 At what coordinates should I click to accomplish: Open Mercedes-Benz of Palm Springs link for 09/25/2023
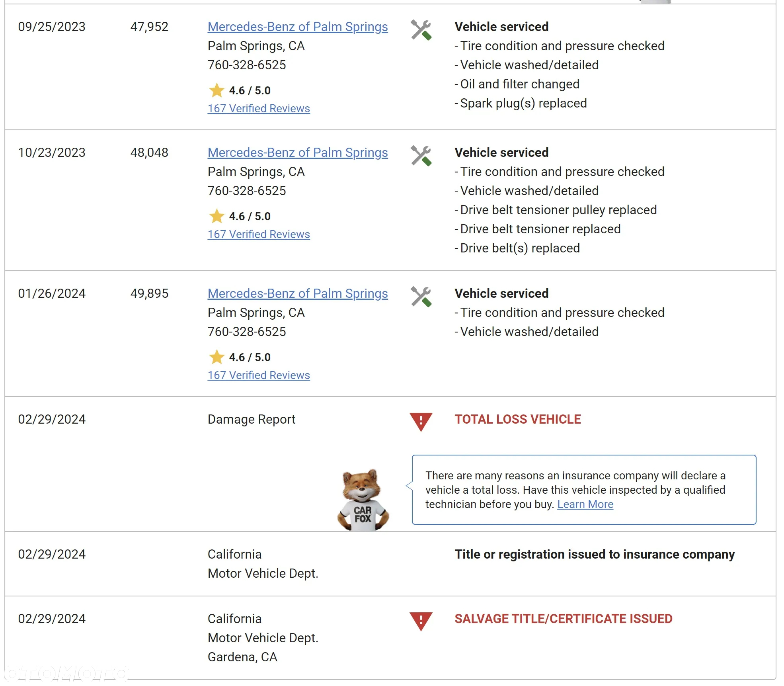tap(298, 27)
